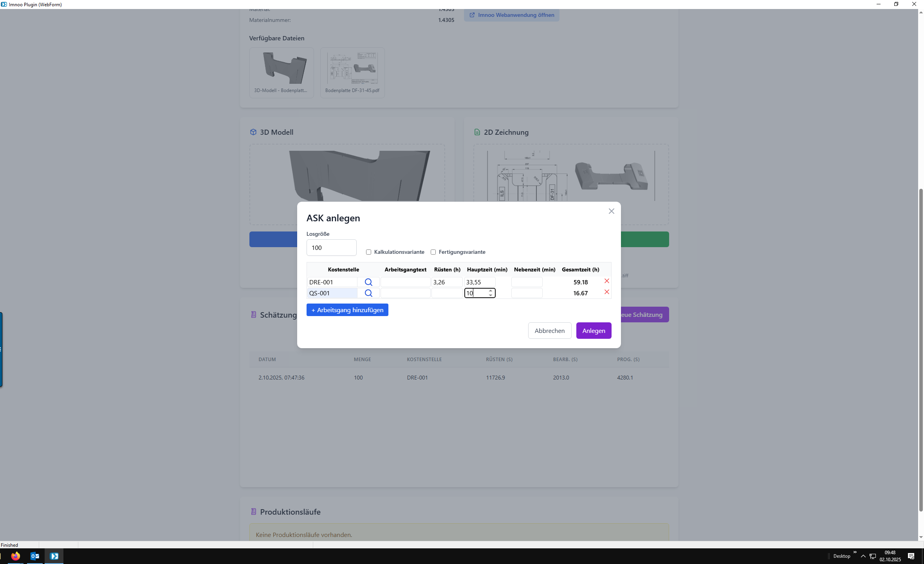The image size is (924, 564).
Task: Click the vertical page scrollbar
Action: [921, 349]
